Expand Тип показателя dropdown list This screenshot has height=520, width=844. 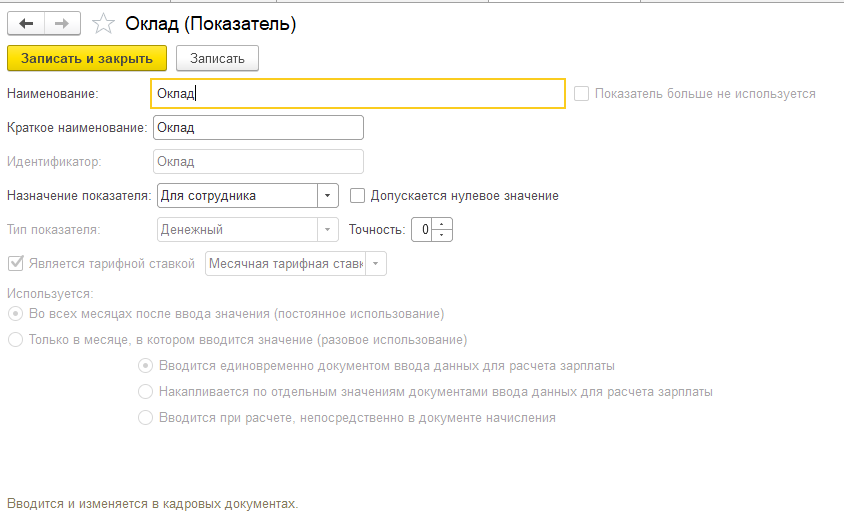pos(327,229)
